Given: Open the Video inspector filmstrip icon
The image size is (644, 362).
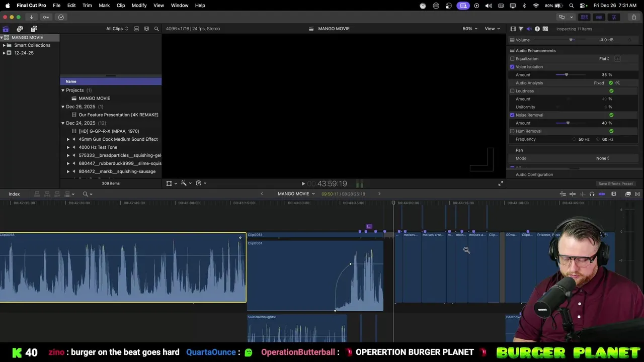Looking at the screenshot, I should (x=513, y=29).
